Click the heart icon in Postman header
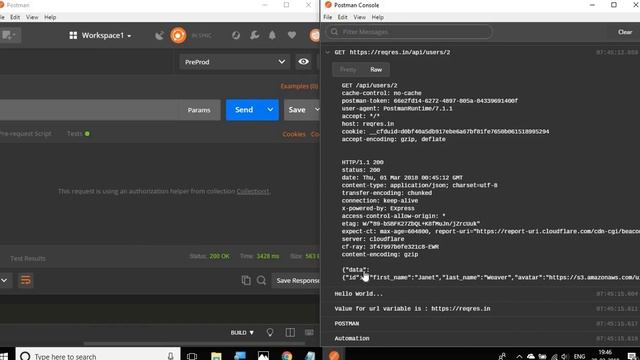 (x=292, y=36)
